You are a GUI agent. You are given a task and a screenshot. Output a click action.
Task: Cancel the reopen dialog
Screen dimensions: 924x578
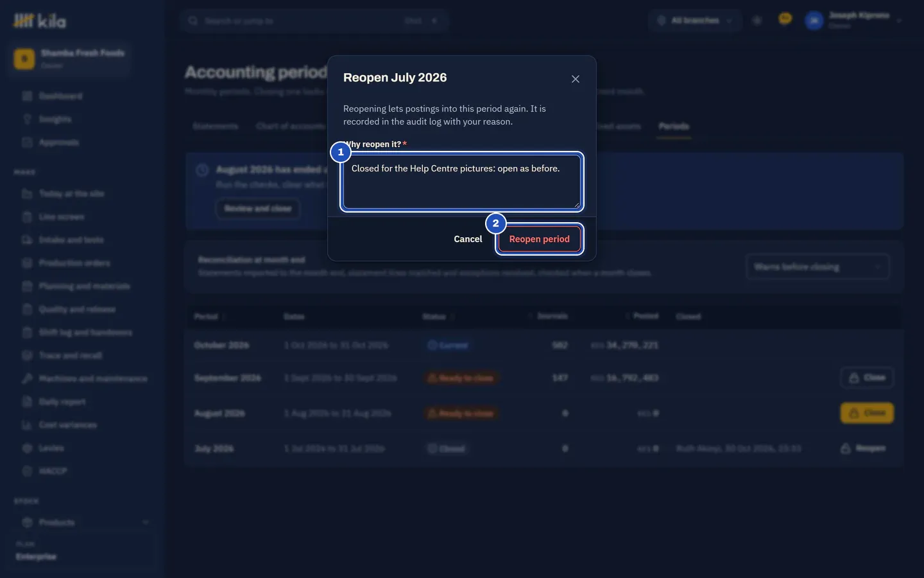point(468,239)
